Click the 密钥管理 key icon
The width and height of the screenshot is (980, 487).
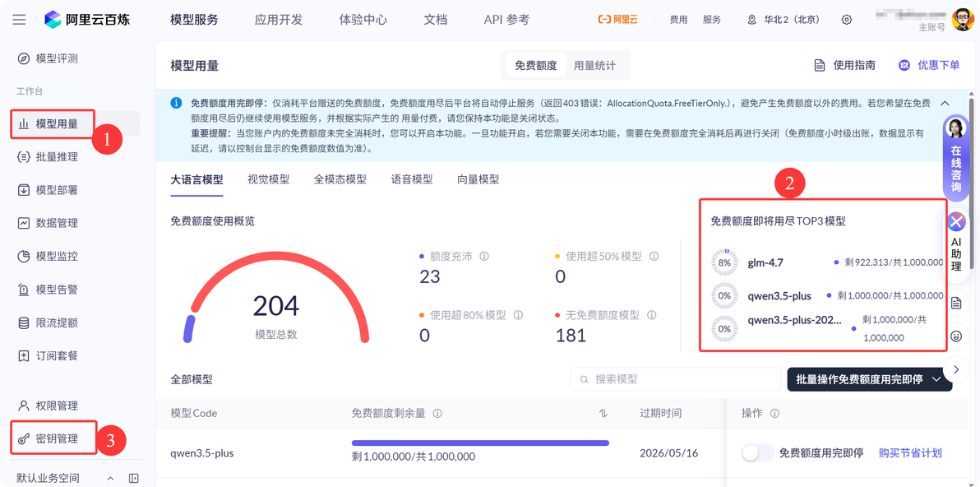click(24, 438)
